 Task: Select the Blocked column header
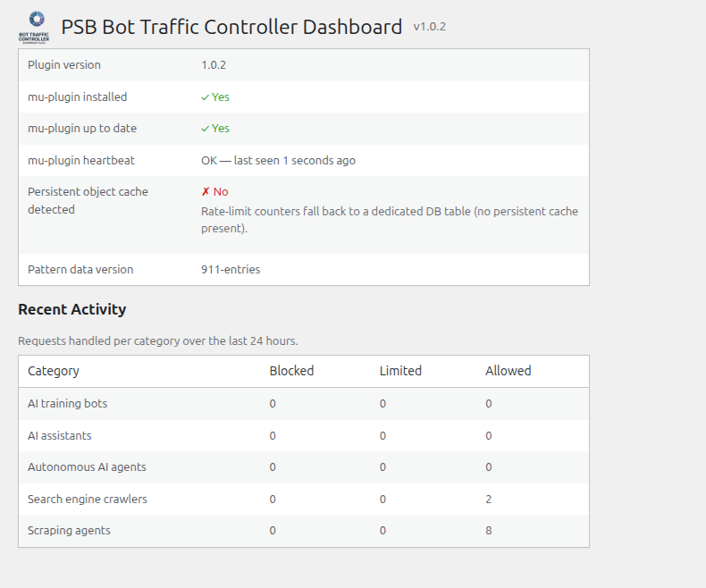291,371
